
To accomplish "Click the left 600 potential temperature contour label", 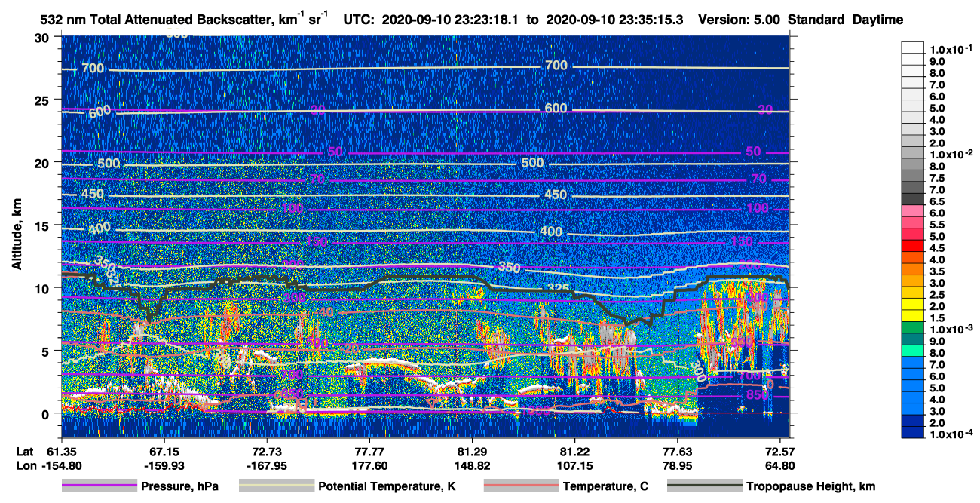I will 99,111.
